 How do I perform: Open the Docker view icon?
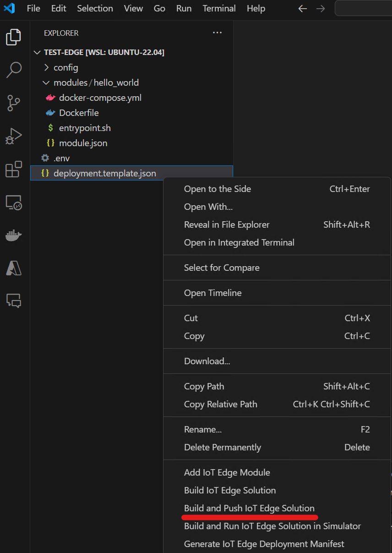point(14,235)
